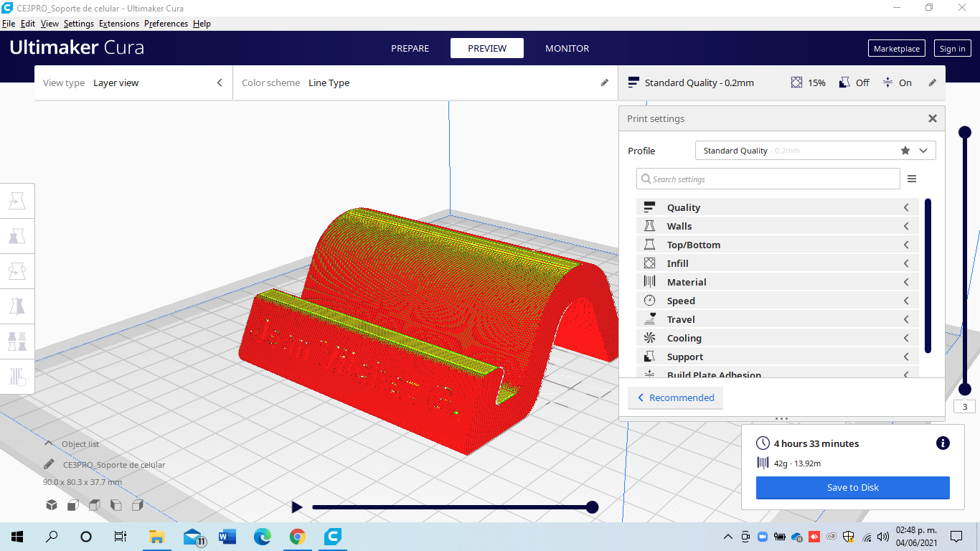The height and width of the screenshot is (551, 980).
Task: Expand the Support settings chevron
Action: 906,357
